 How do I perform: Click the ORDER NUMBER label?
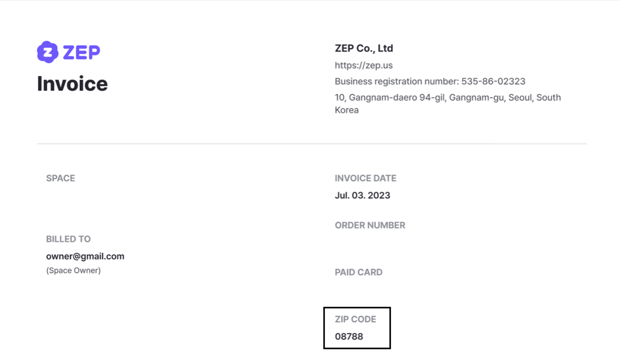pos(370,225)
